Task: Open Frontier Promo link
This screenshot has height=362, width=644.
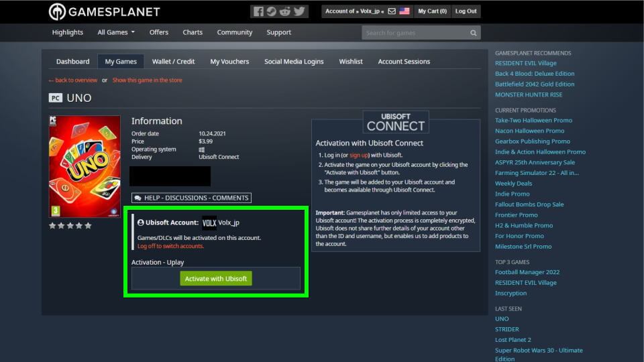Action: click(517, 215)
